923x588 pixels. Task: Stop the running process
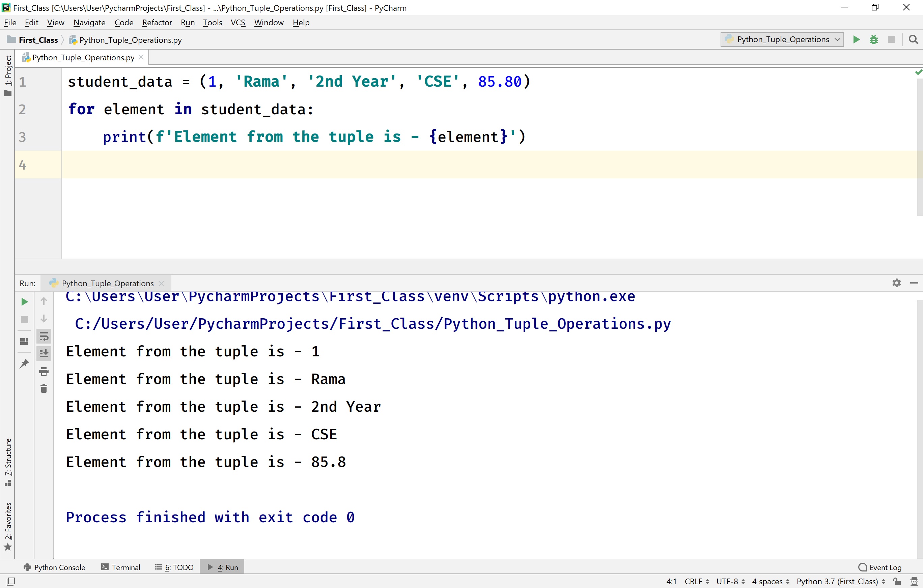24,319
